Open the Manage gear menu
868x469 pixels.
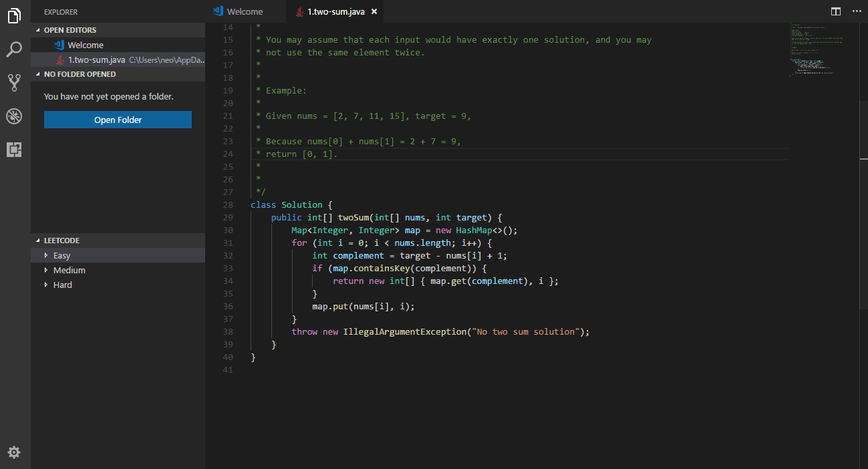(15, 452)
